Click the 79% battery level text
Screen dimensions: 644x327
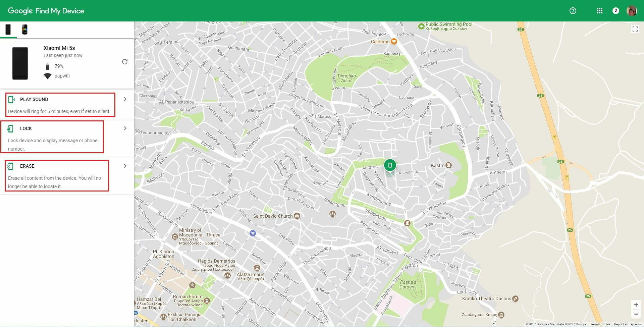click(59, 66)
